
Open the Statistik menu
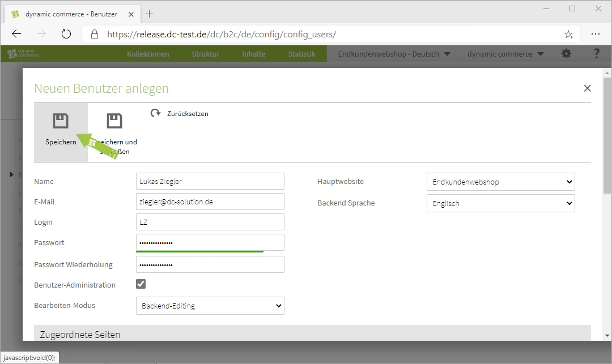pyautogui.click(x=301, y=54)
